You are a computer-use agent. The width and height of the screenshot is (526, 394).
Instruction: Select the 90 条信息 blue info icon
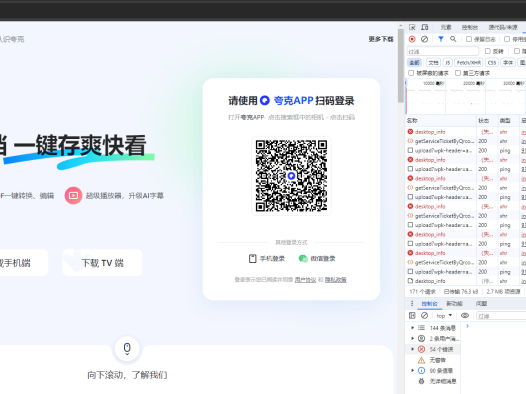pyautogui.click(x=421, y=371)
